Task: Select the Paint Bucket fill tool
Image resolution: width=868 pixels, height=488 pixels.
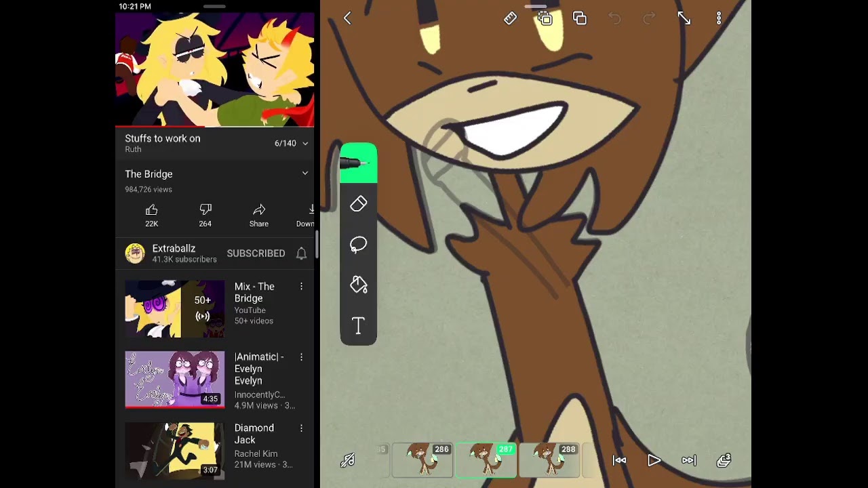Action: click(x=358, y=285)
